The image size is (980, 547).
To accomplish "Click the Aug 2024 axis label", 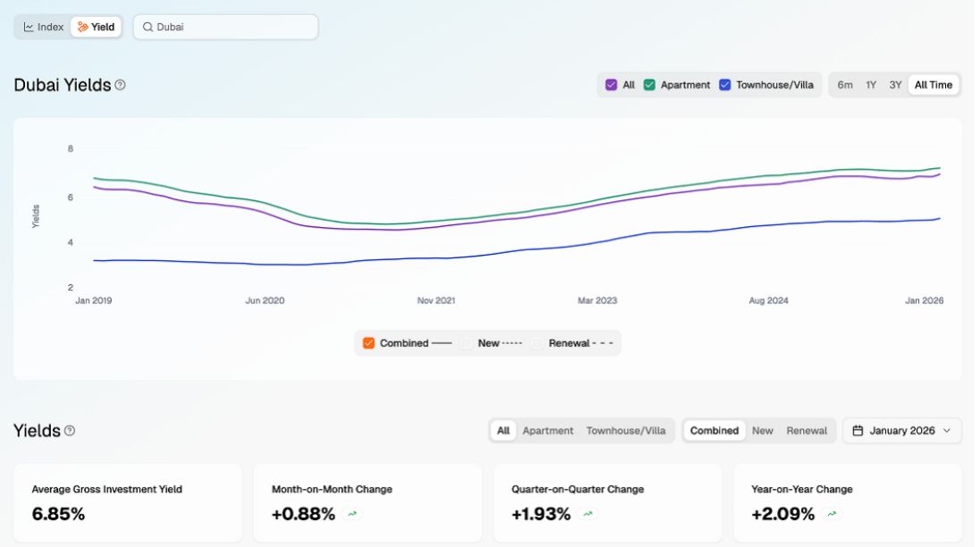I will coord(769,300).
